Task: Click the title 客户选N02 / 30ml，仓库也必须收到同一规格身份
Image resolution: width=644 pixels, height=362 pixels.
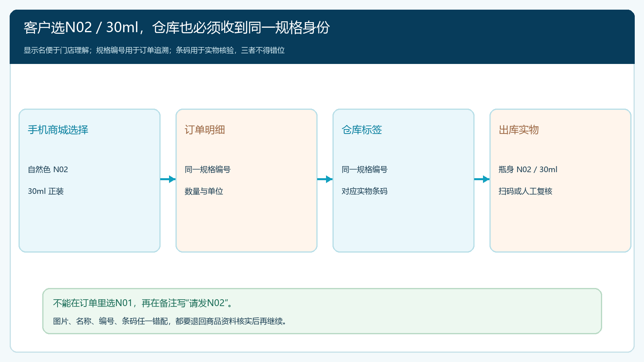Action: (177, 27)
